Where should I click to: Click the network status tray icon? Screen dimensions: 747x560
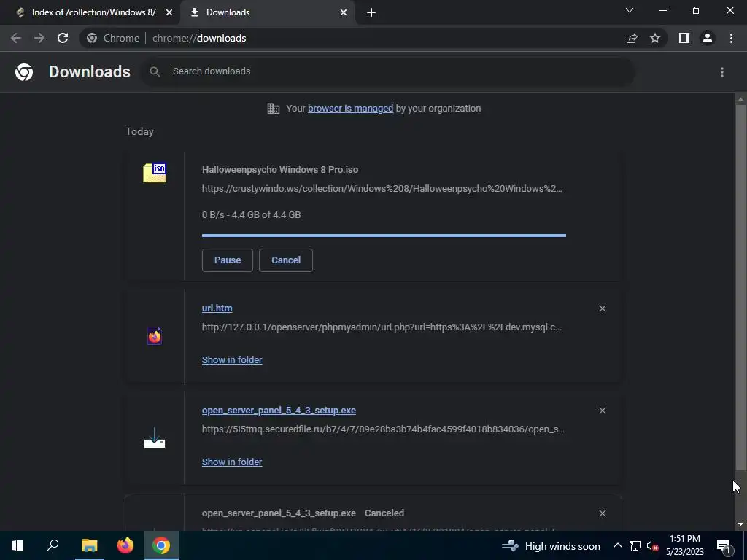pos(635,545)
